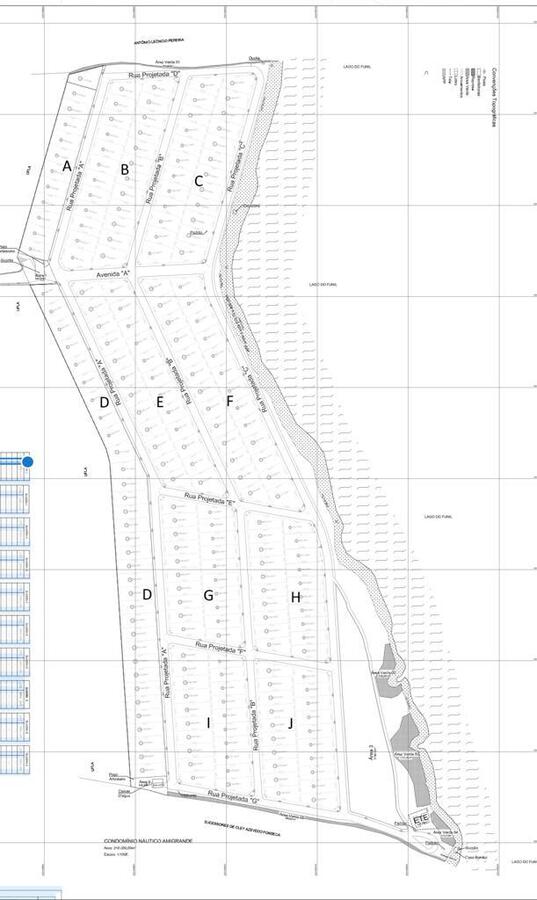Click block label C near Patião

coord(199,181)
